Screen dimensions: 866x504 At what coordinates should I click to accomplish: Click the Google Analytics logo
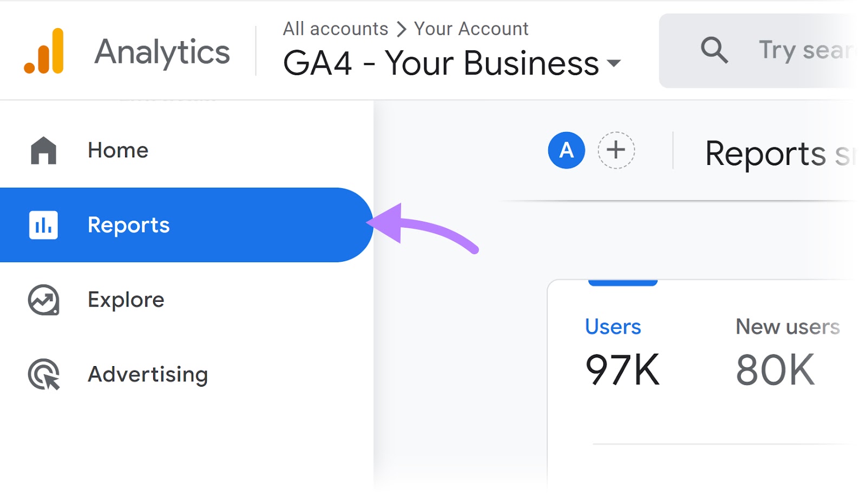[x=43, y=51]
